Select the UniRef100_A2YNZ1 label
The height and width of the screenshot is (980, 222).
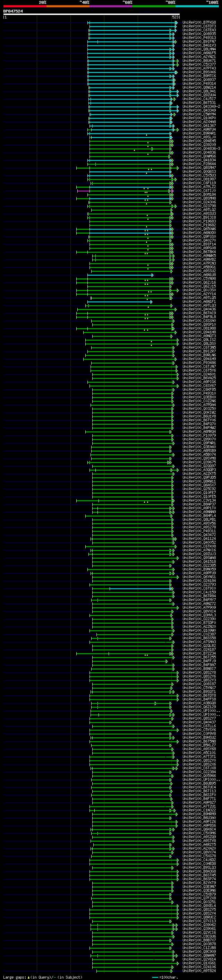click(199, 57)
